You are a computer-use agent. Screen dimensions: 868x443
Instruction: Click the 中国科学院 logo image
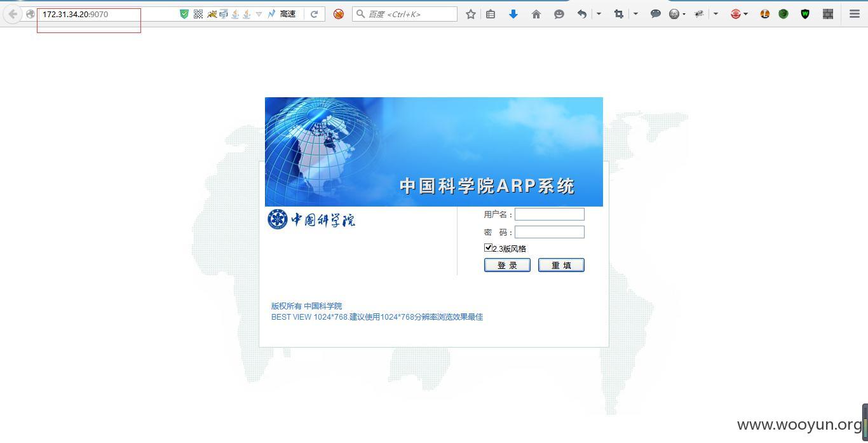click(311, 219)
